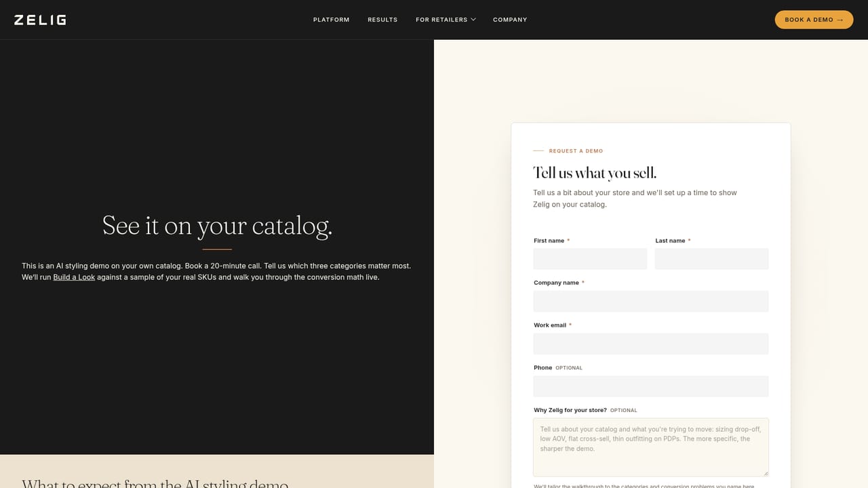The height and width of the screenshot is (488, 868).
Task: Click the 'Tell us what you sell.' heading
Action: click(x=595, y=172)
